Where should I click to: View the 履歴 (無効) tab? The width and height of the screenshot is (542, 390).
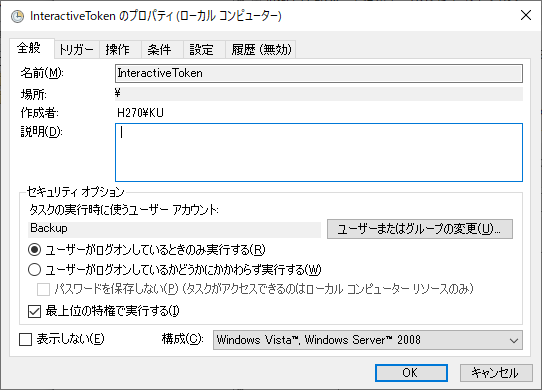tap(261, 49)
